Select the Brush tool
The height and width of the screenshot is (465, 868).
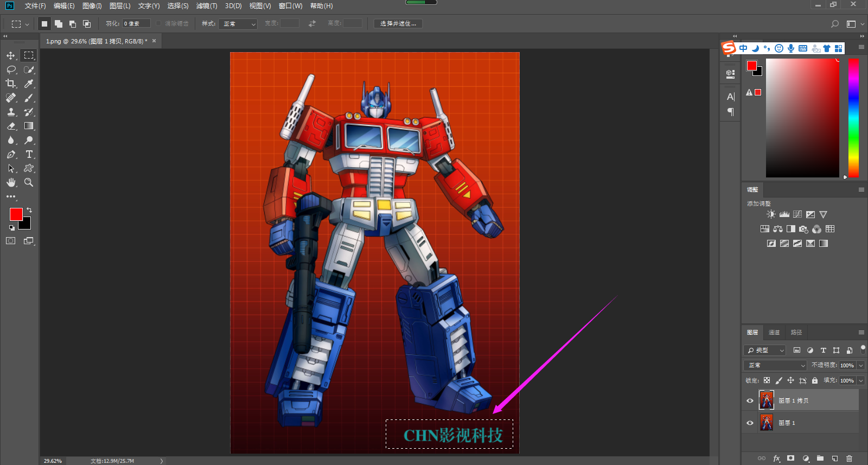pos(29,98)
